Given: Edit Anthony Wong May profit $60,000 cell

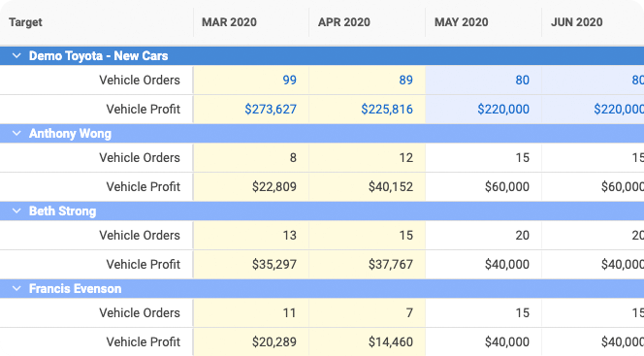Looking at the screenshot, I should pos(483,187).
